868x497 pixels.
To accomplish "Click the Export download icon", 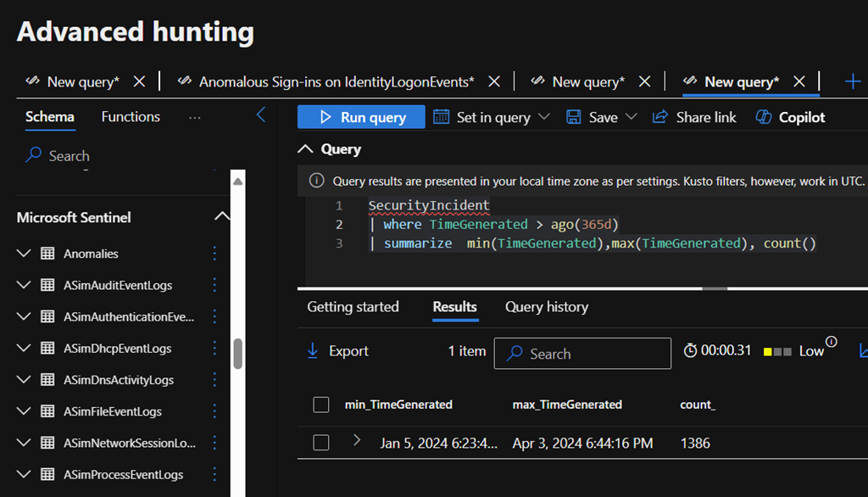I will pos(313,351).
